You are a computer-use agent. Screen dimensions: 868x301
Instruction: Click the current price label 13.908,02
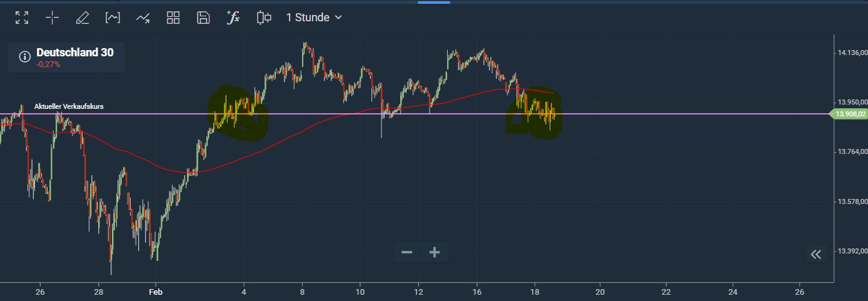point(849,114)
